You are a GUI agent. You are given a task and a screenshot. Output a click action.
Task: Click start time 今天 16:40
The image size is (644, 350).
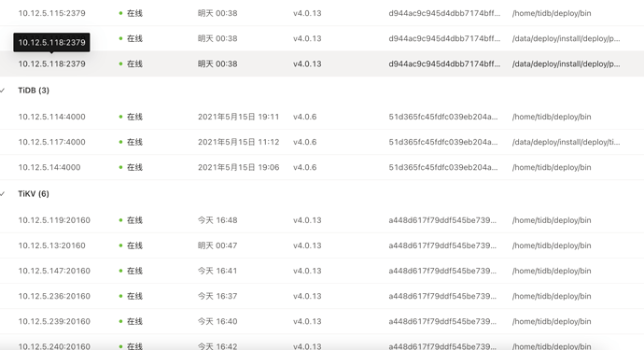[217, 322]
